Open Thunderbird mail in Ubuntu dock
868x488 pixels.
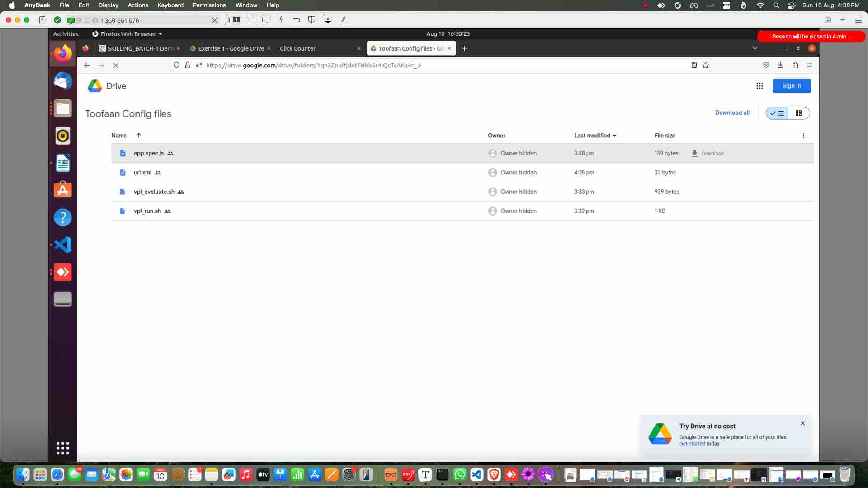(x=63, y=81)
